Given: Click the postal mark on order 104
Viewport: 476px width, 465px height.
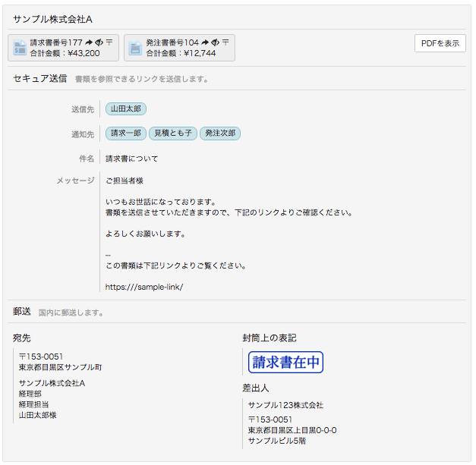Looking at the screenshot, I should 225,42.
